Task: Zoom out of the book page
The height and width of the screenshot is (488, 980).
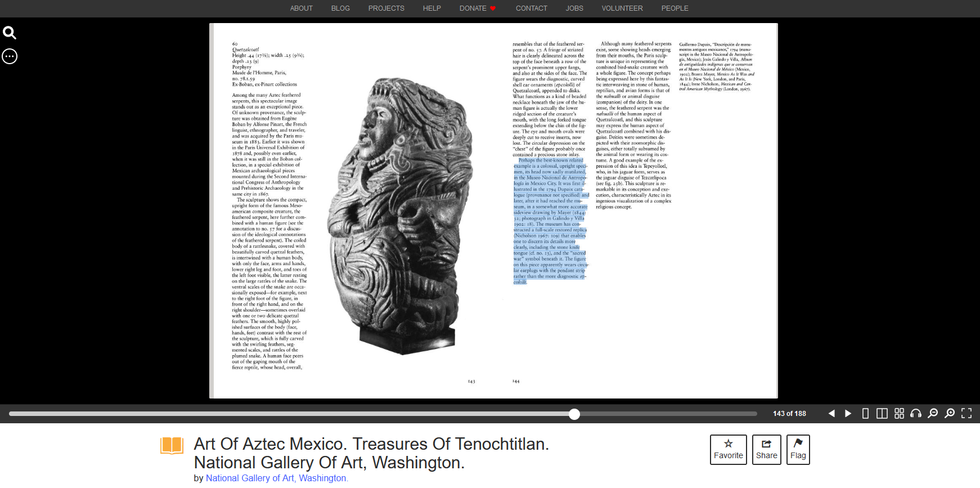Action: pos(933,414)
